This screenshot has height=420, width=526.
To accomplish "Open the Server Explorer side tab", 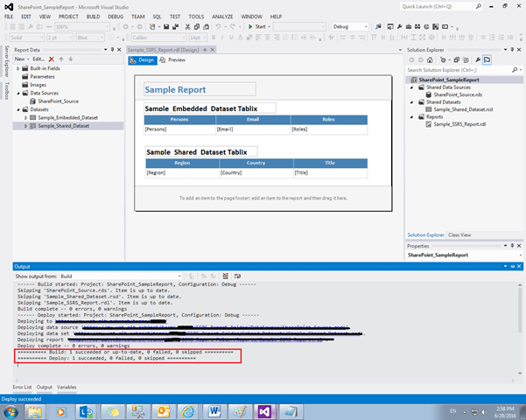I will [6, 61].
